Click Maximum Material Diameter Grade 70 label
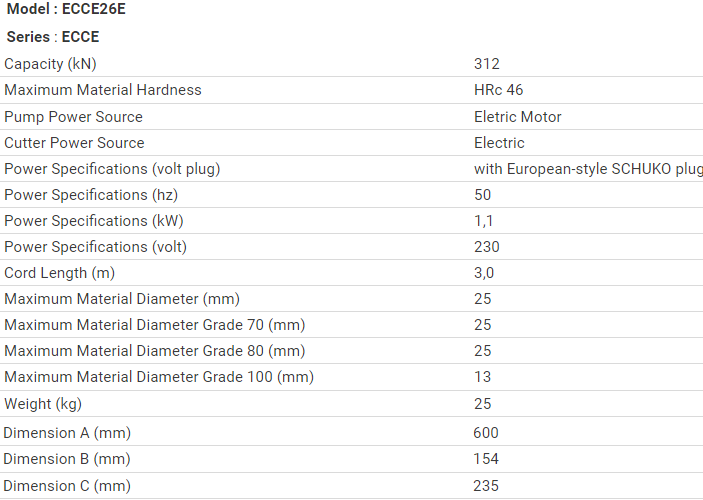The image size is (703, 500). 154,325
